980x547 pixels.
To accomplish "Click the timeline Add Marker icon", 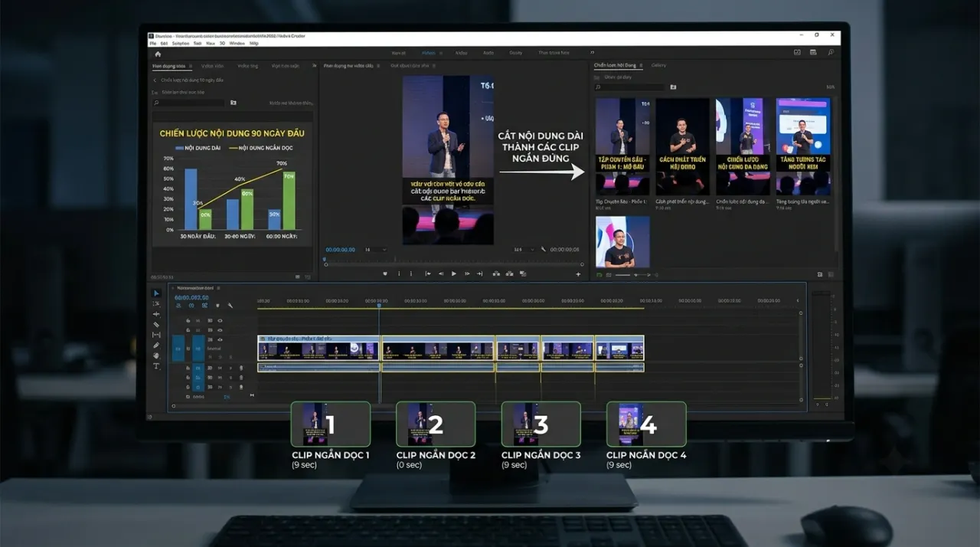I will [217, 306].
